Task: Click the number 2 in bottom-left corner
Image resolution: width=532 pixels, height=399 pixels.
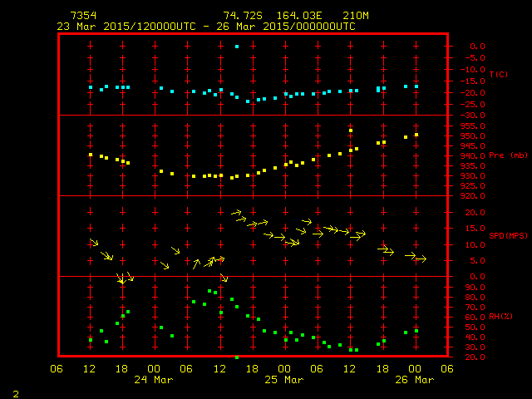Action: point(16,392)
